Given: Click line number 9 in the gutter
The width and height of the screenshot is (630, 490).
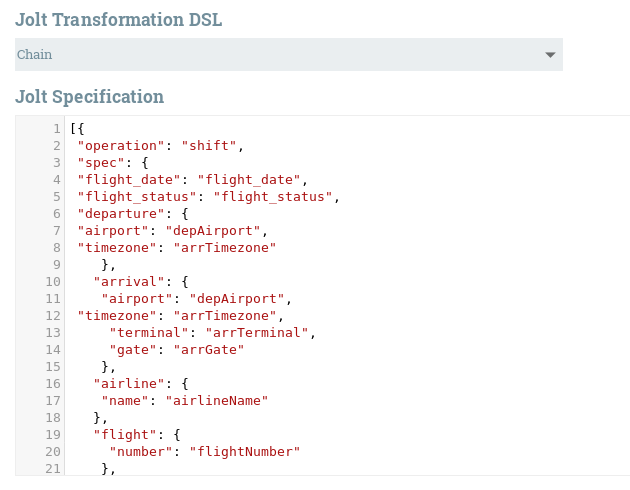Looking at the screenshot, I should pyautogui.click(x=57, y=265).
